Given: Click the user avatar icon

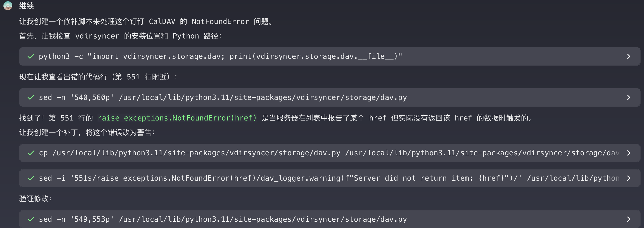Looking at the screenshot, I should (8, 5).
